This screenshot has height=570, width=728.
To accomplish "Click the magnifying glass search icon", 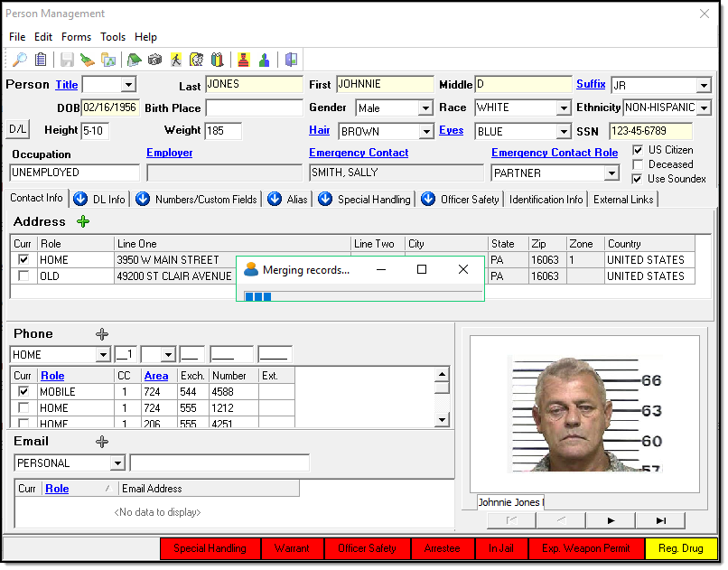I will click(19, 60).
